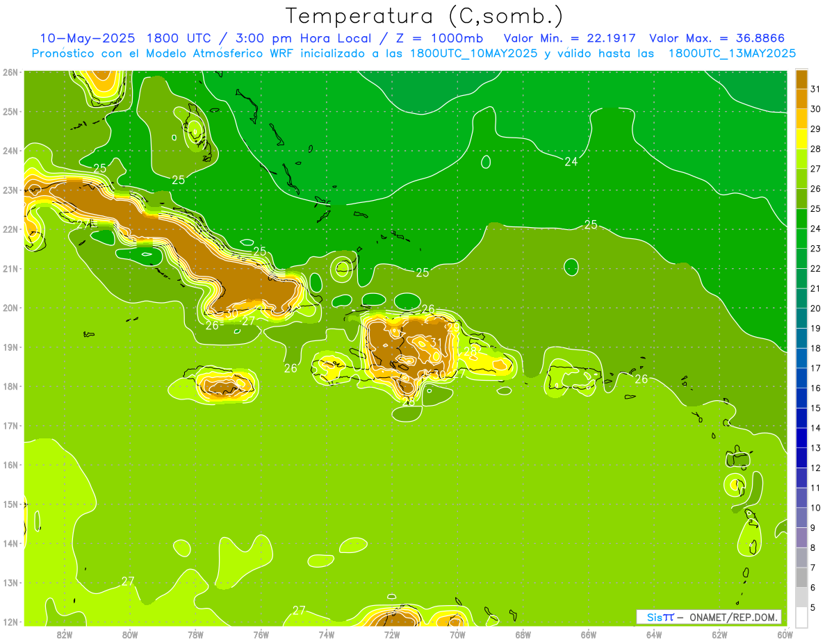Click the 70W longitude axis label

pos(457,634)
